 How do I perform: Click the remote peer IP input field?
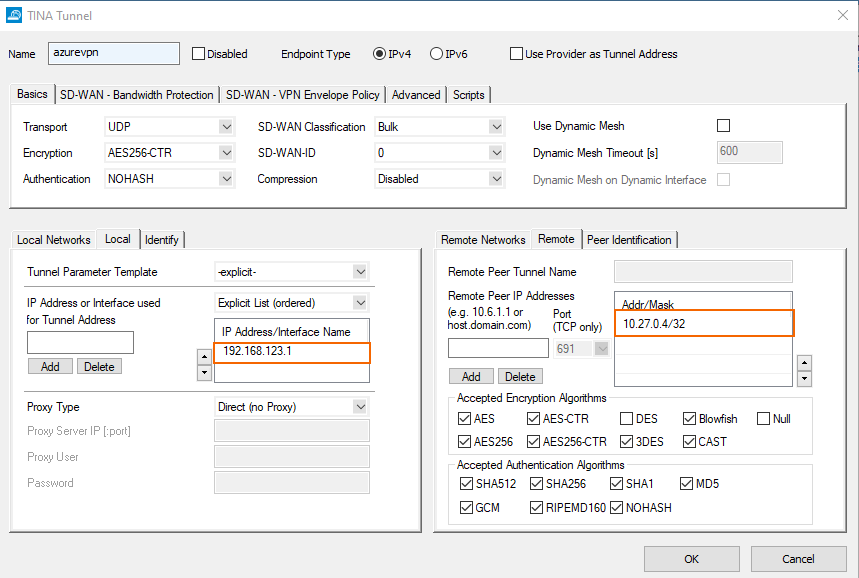tap(499, 348)
